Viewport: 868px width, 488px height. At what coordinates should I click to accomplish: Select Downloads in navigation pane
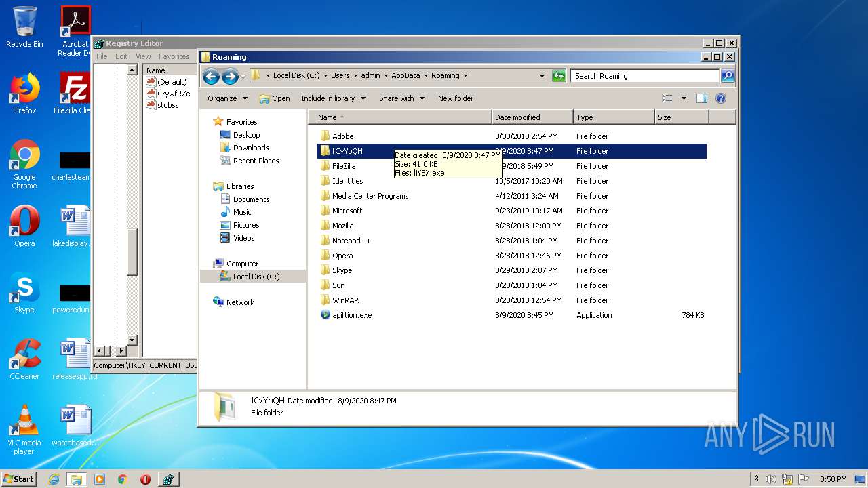tap(251, 148)
